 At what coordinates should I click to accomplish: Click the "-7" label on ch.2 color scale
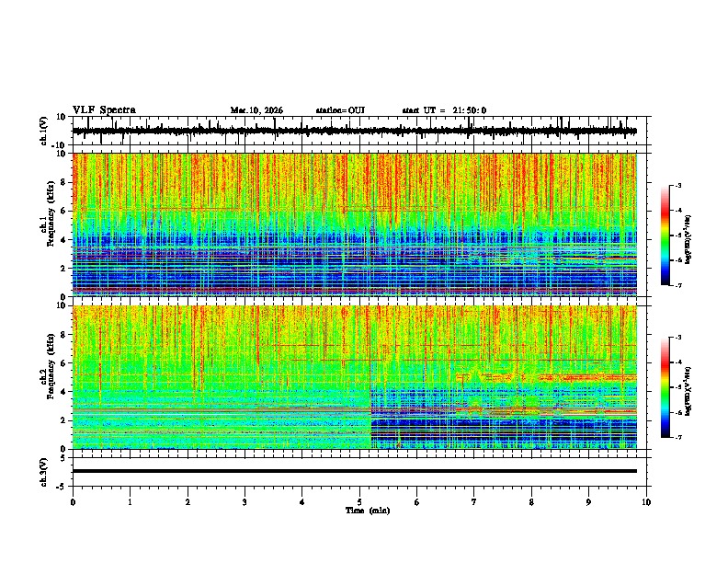[x=678, y=437]
